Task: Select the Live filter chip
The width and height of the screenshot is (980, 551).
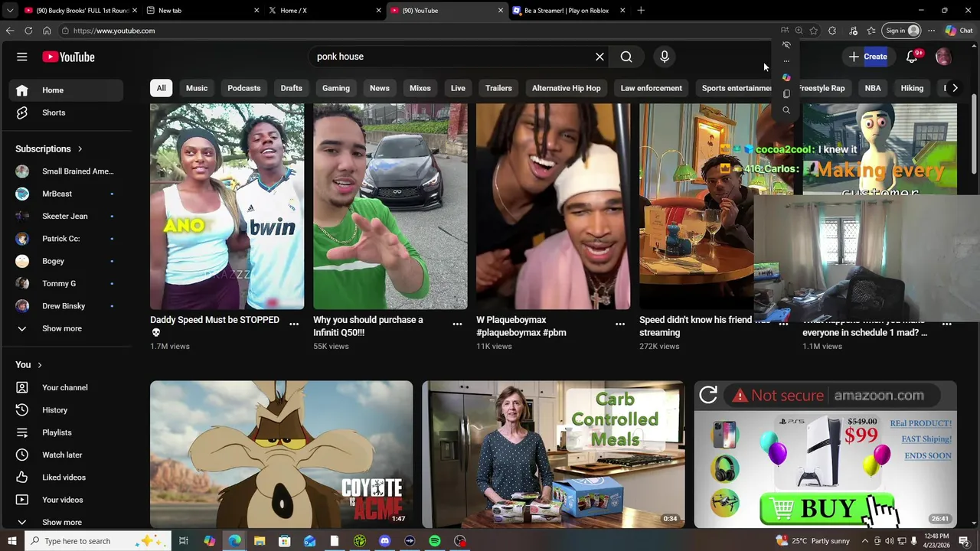Action: pyautogui.click(x=458, y=88)
